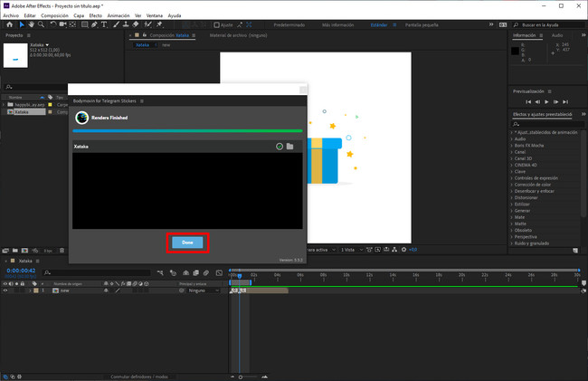
Task: Click the timeline zoom slider at bottom
Action: click(240, 376)
